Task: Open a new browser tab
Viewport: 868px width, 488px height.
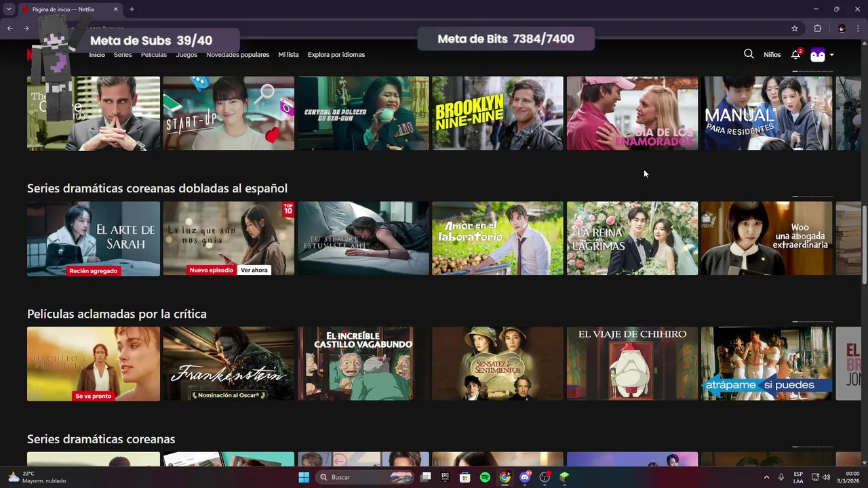Action: 132,9
